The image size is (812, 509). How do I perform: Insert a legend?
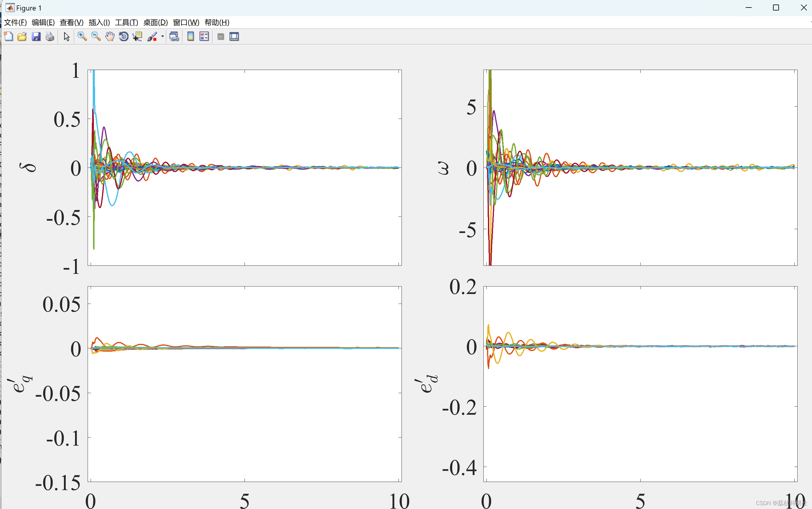click(204, 36)
